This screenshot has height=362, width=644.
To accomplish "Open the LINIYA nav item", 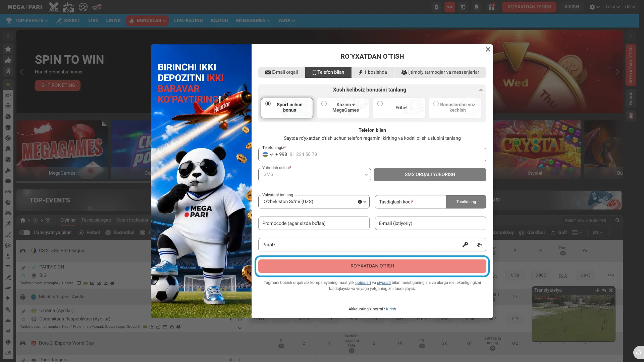I will coord(113,20).
